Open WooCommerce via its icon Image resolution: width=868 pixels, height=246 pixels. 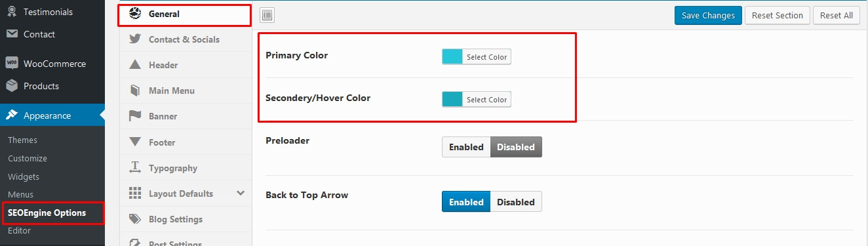click(12, 64)
